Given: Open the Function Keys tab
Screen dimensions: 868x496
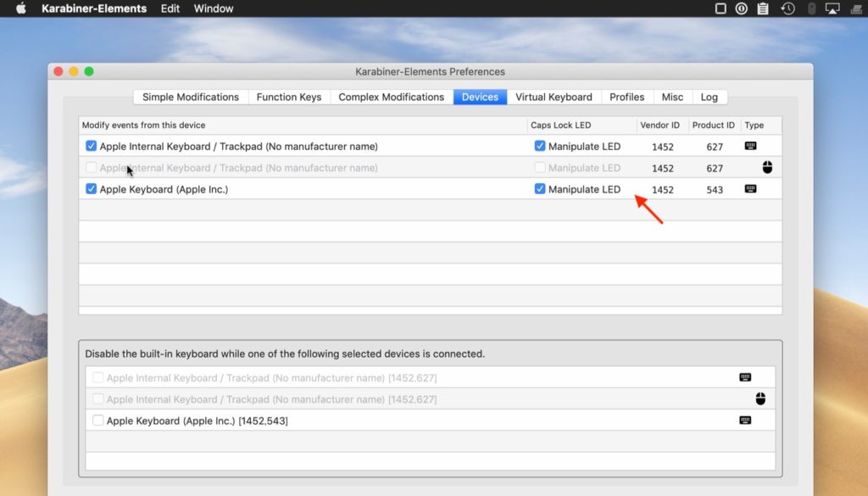Looking at the screenshot, I should click(x=289, y=97).
